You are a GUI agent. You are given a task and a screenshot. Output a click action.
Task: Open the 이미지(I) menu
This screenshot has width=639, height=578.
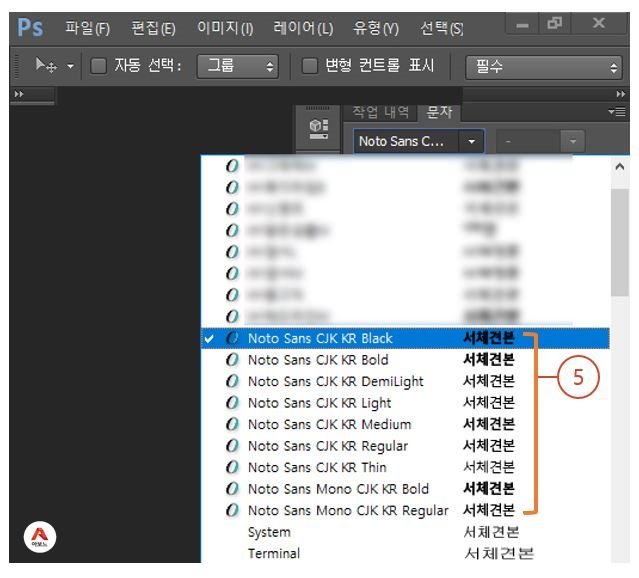coord(225,28)
